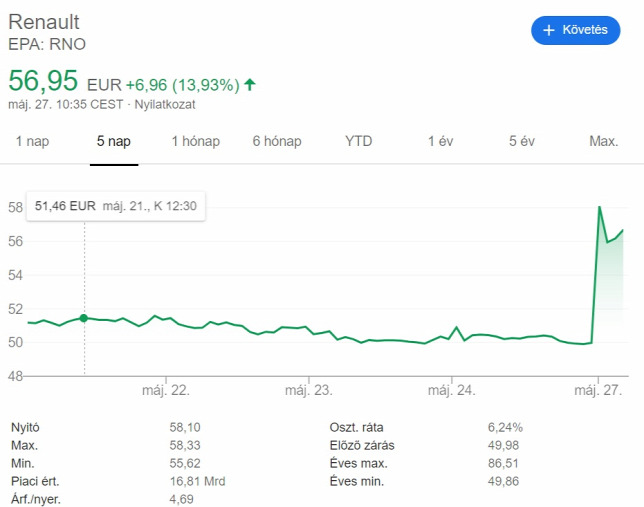Open the Nyilatkozat disclaimer link
The height and width of the screenshot is (507, 644).
pos(165,104)
